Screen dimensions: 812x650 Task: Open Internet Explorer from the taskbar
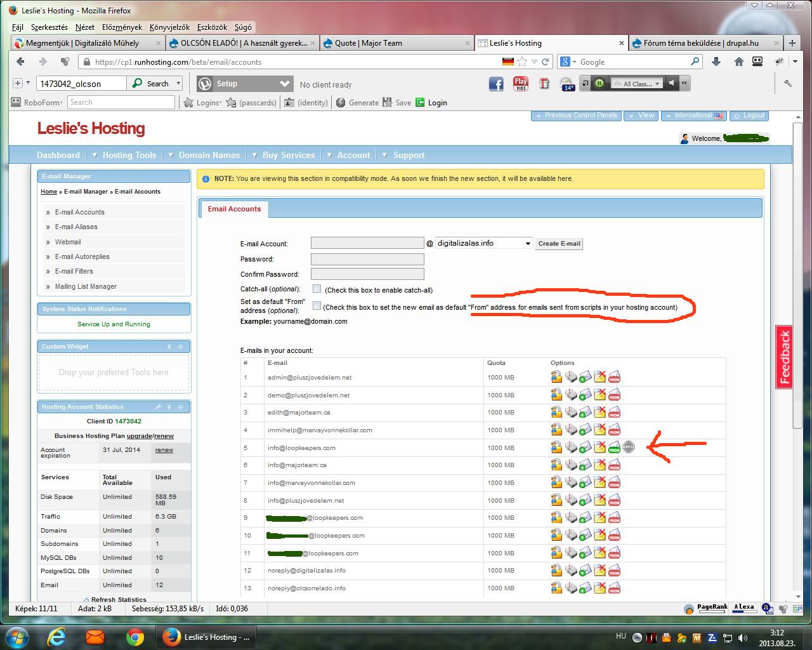pyautogui.click(x=56, y=637)
